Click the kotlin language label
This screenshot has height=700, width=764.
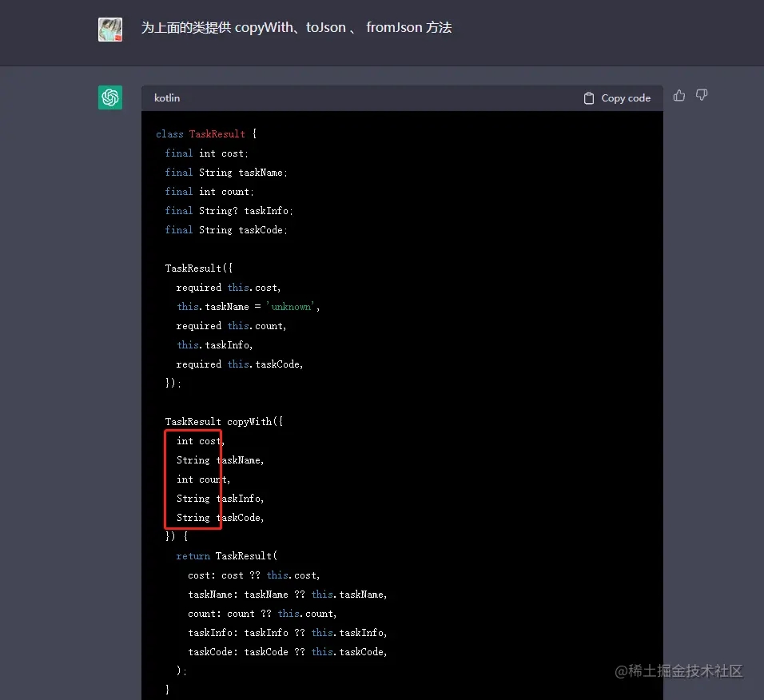click(167, 98)
